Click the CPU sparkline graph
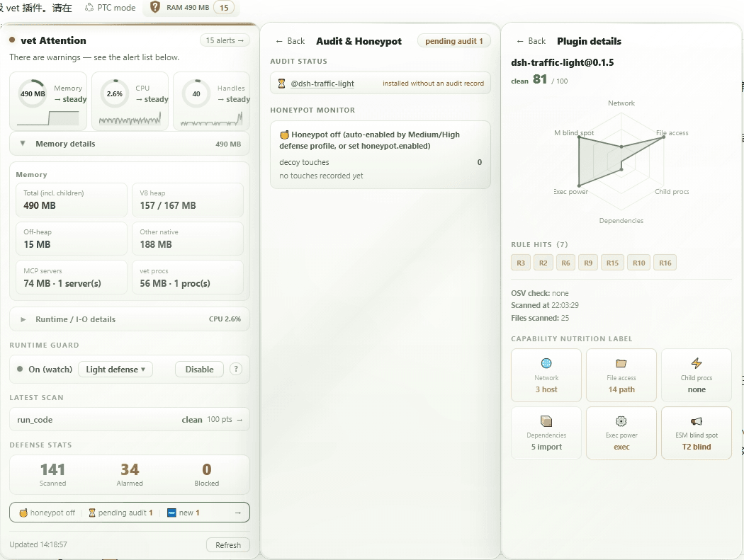 point(130,119)
